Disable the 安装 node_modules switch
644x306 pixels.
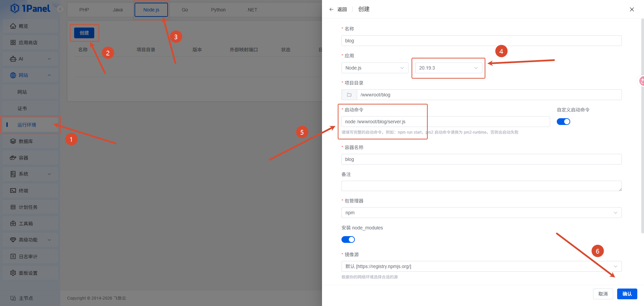(348, 239)
